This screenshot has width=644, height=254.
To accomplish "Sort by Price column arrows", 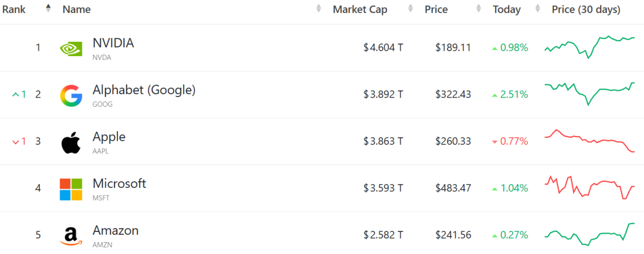I will coord(478,9).
